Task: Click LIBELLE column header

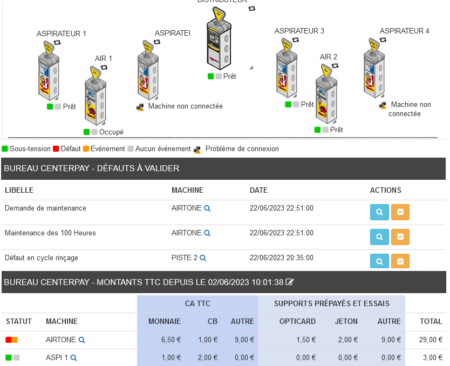Action: point(19,190)
